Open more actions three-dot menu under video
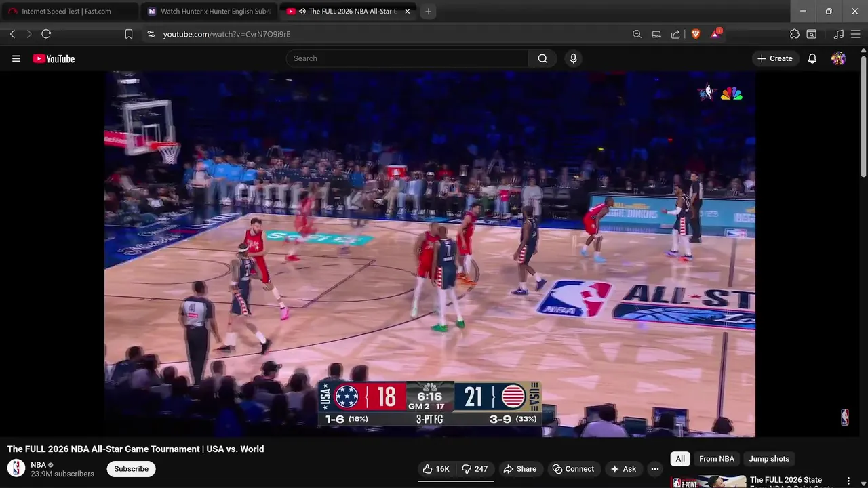The width and height of the screenshot is (868, 488). pos(654,469)
